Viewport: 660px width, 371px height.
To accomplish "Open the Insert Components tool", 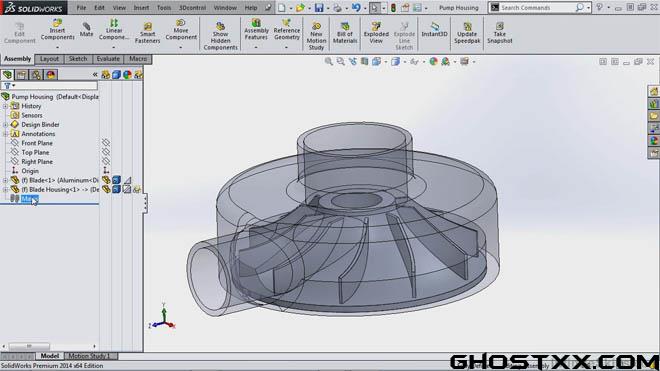I will point(57,29).
